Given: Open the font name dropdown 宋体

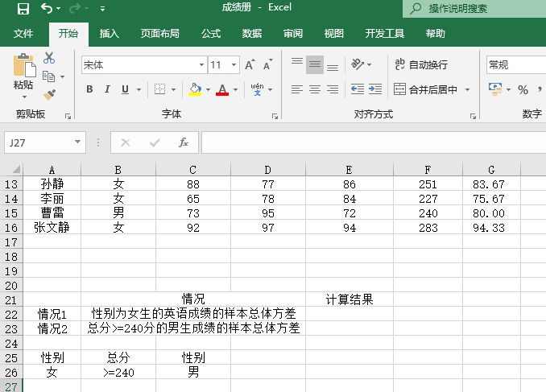Looking at the screenshot, I should pyautogui.click(x=202, y=64).
